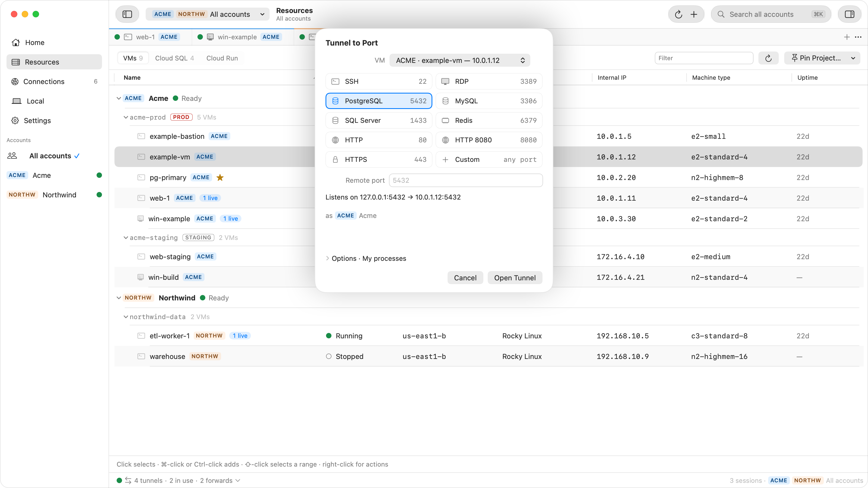Screen dimensions: 868x488
Task: Select the HTTP 8080 port preset
Action: tap(489, 140)
